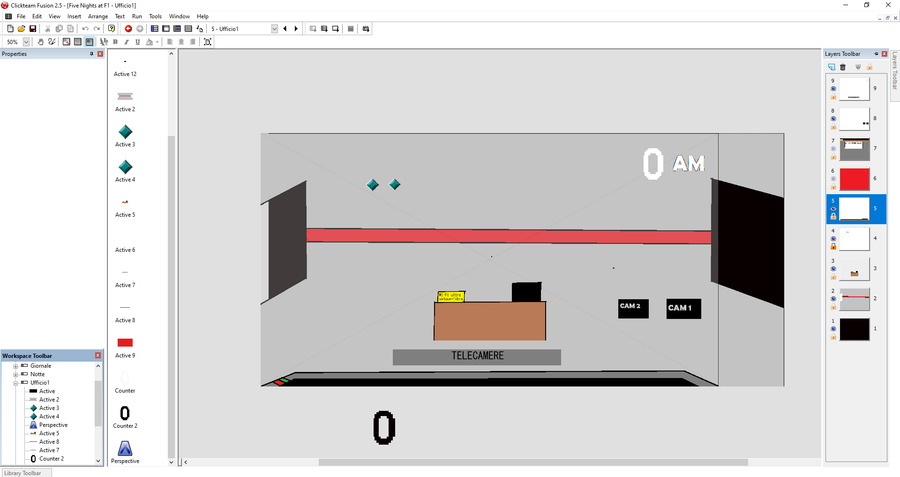Click the center frame icon in toolbar

(x=207, y=42)
